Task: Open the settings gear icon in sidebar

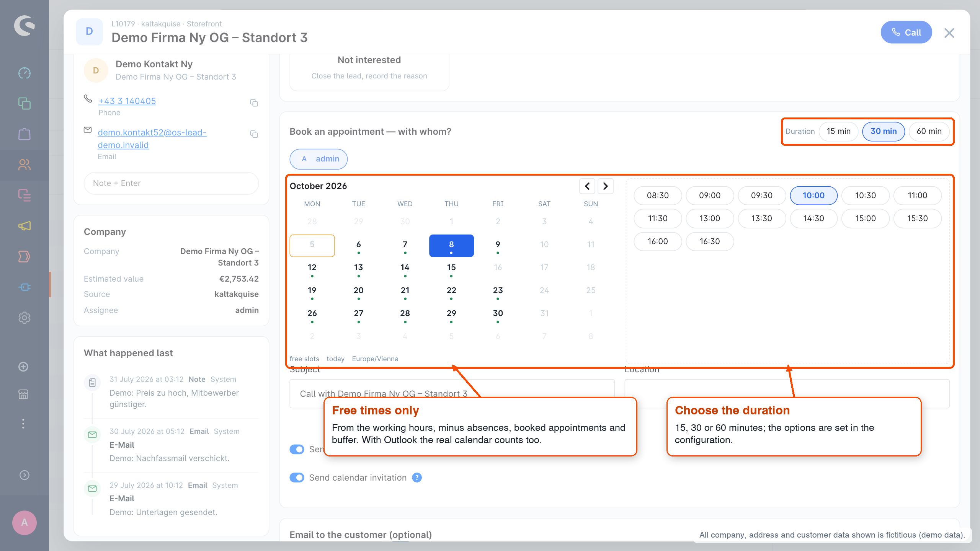Action: tap(24, 318)
